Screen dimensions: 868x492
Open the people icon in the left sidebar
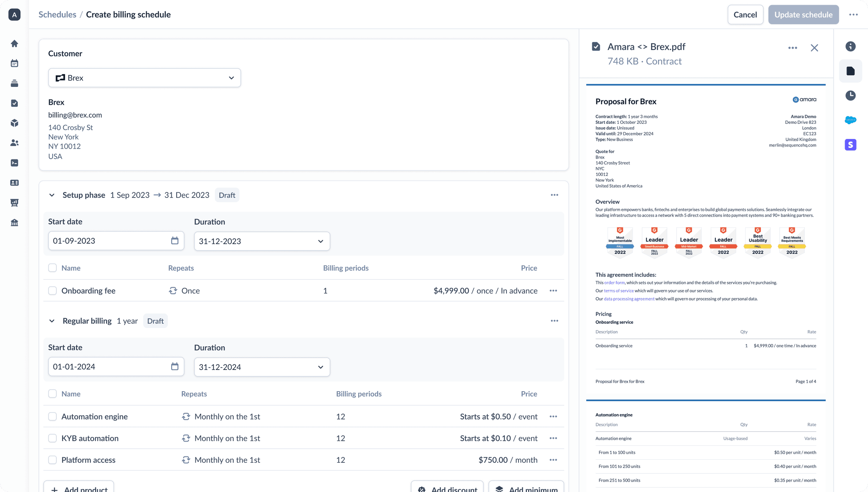tap(14, 143)
